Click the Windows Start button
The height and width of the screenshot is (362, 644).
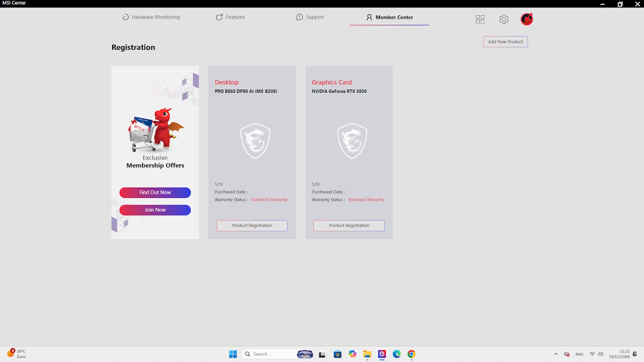[x=233, y=354]
